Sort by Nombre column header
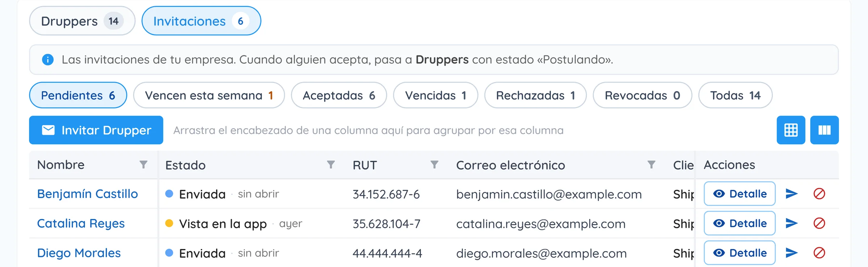This screenshot has width=868, height=267. click(61, 165)
